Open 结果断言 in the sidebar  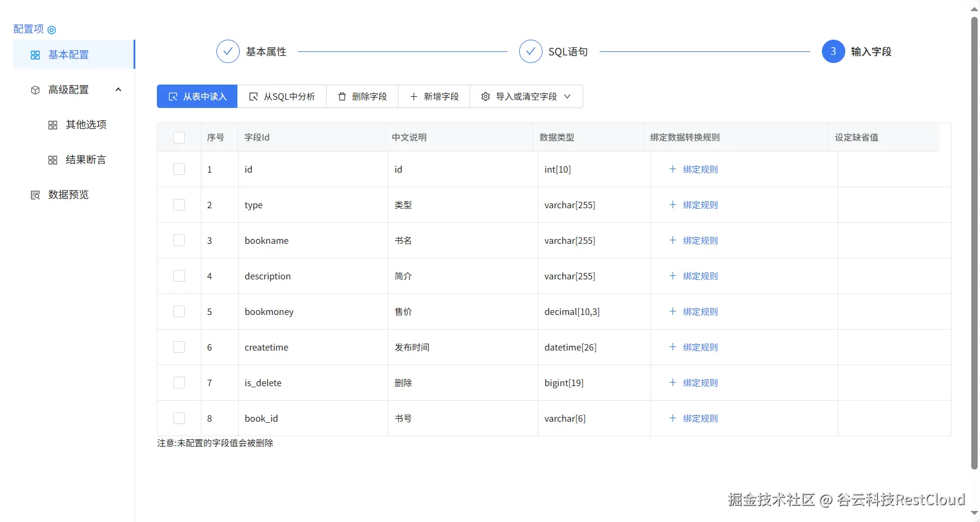coord(74,160)
